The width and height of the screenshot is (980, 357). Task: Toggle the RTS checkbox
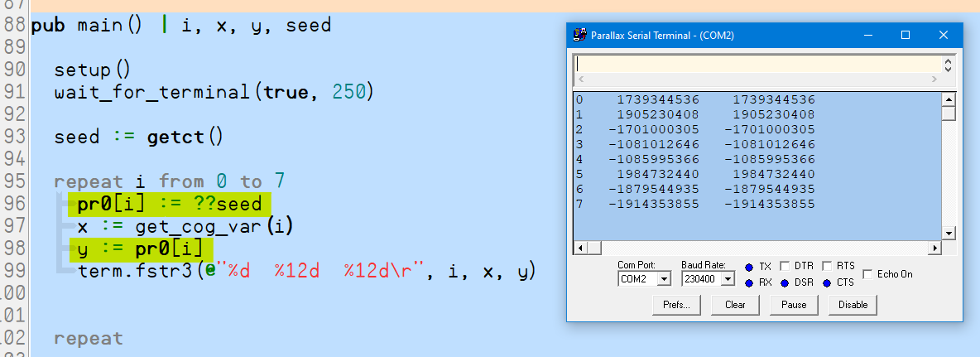(826, 266)
